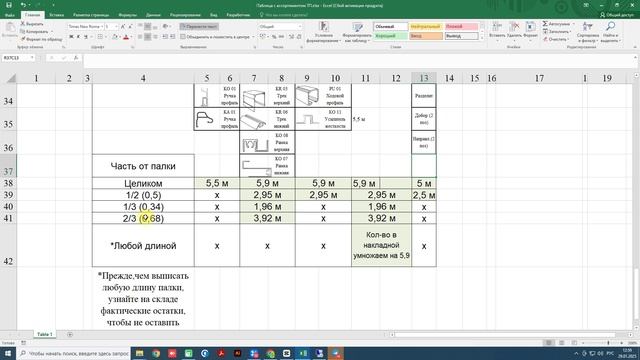Toggle bold formatting

point(71,37)
